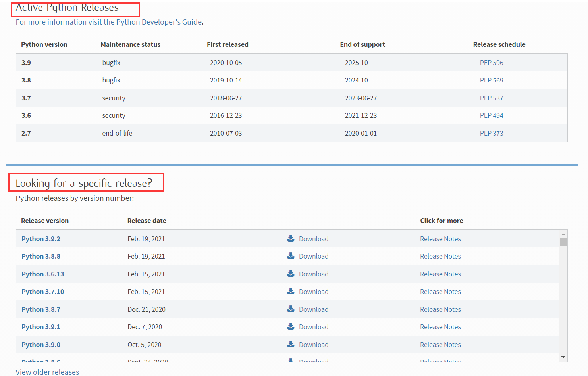Click the Release date column header

pos(147,221)
